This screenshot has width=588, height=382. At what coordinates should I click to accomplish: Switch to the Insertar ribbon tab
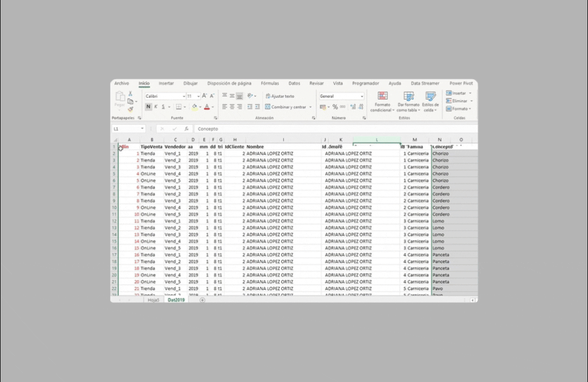click(x=166, y=83)
